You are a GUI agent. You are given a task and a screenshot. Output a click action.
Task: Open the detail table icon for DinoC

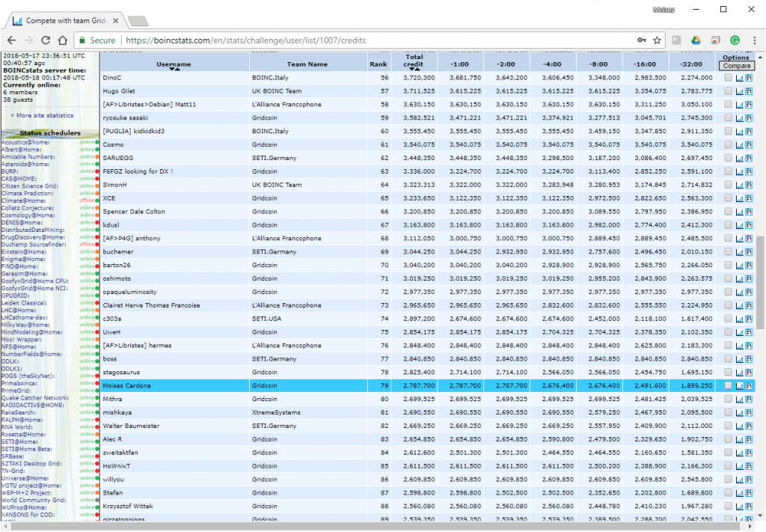749,78
